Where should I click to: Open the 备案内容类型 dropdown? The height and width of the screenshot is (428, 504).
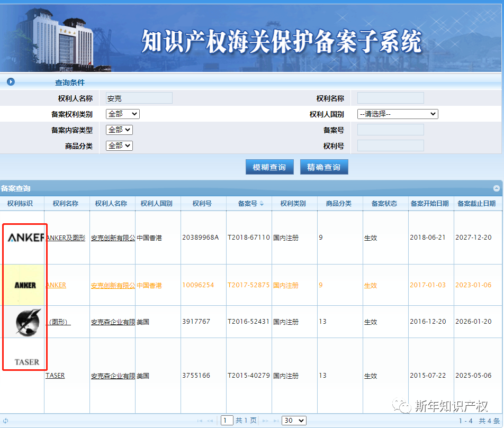(x=119, y=130)
